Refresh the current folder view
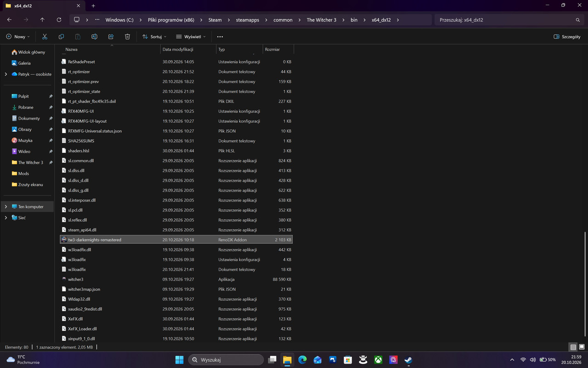Screen dimensions: 588x368 pos(59,20)
